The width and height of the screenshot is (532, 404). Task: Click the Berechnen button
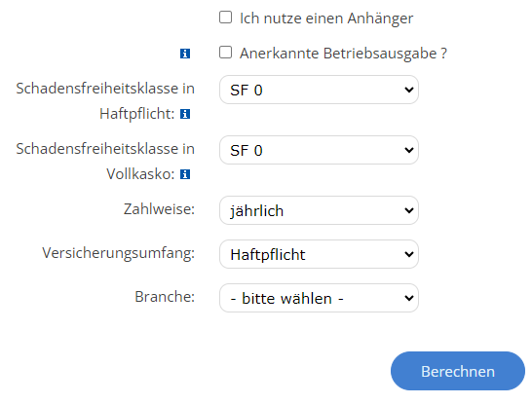(458, 371)
